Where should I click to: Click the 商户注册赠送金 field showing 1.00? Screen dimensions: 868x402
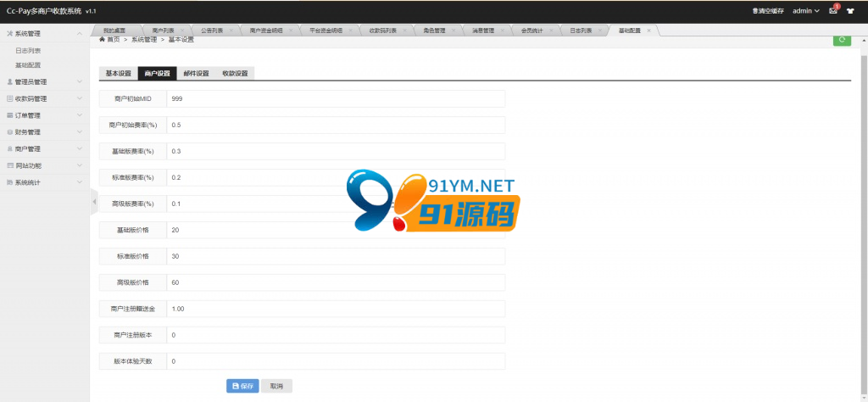tap(336, 309)
